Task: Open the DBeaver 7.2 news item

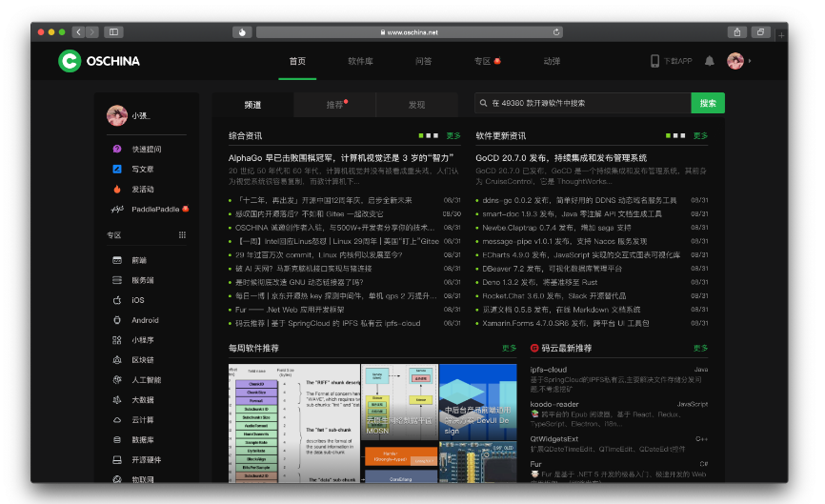Action: coord(552,269)
